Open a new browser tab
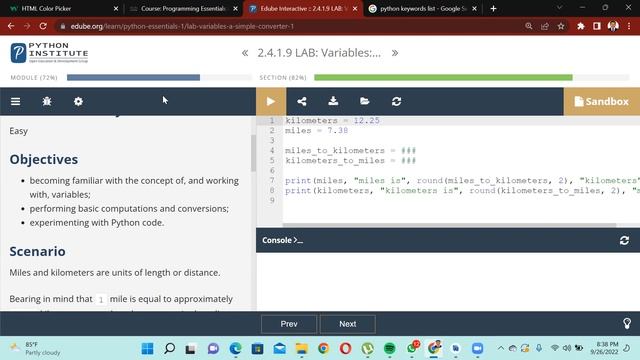640x360 pixels. click(493, 8)
